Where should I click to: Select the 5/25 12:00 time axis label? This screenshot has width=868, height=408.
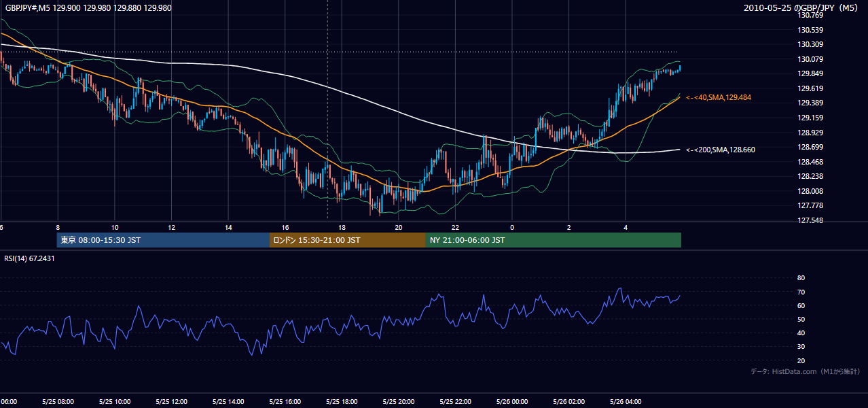pos(171,402)
